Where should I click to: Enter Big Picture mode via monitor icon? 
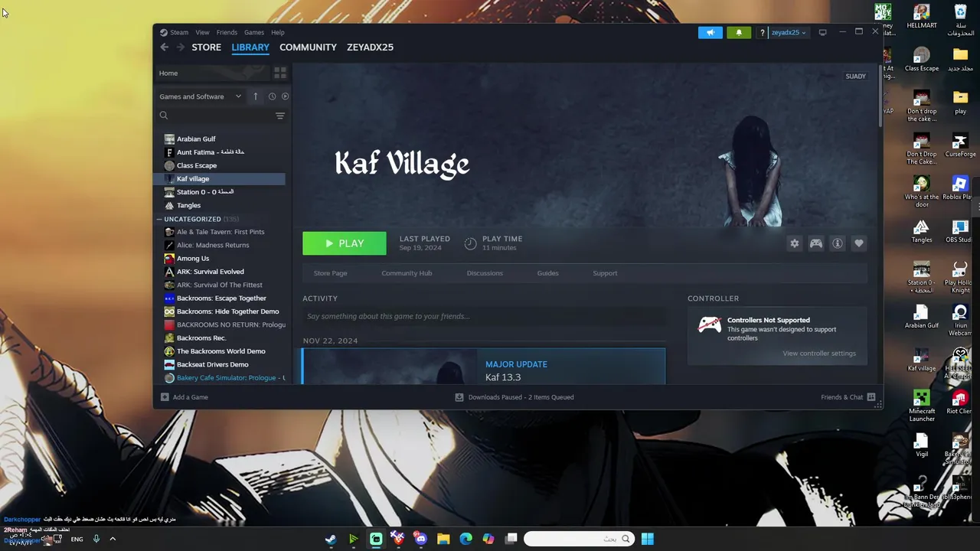(822, 32)
